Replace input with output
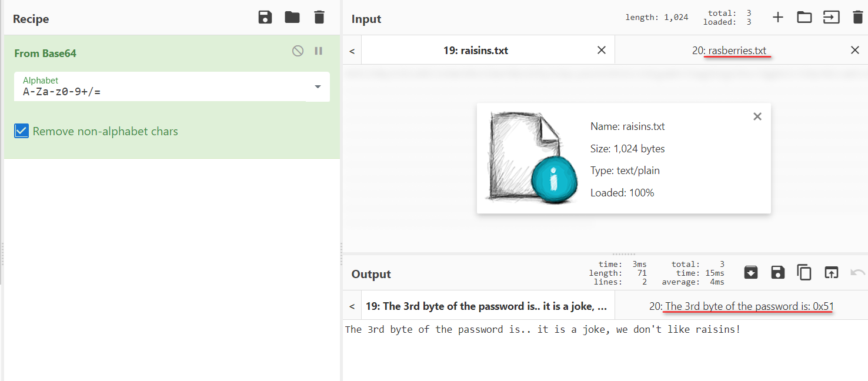 (x=831, y=272)
